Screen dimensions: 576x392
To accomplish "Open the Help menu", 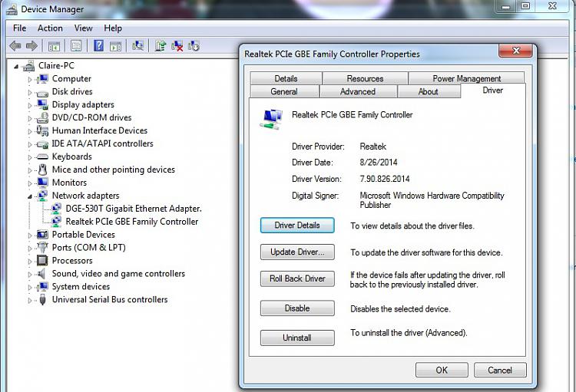I will [113, 28].
